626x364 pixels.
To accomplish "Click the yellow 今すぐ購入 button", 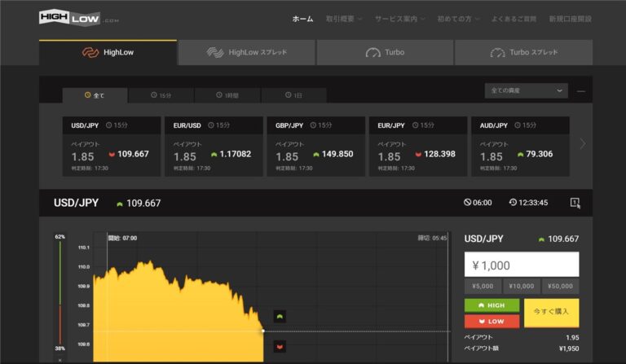I will click(x=551, y=313).
